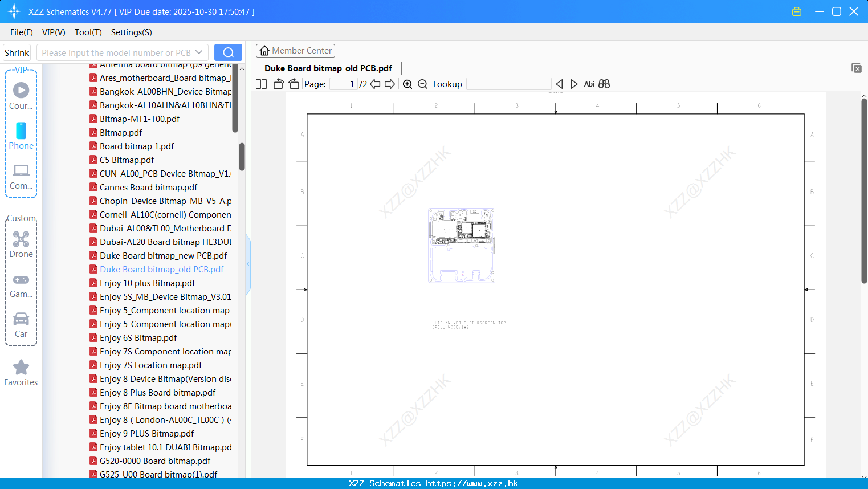Open Cornell-AL10C(cornell) Component file

point(161,215)
